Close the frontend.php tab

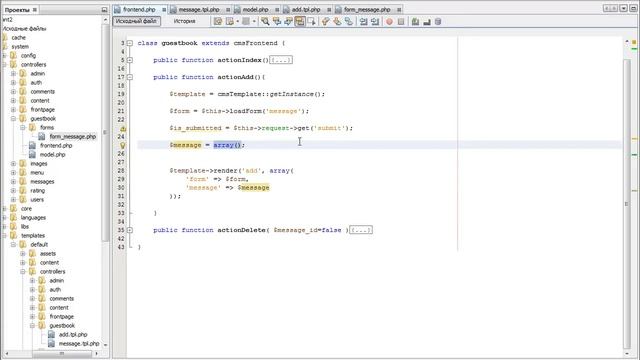[x=164, y=9]
